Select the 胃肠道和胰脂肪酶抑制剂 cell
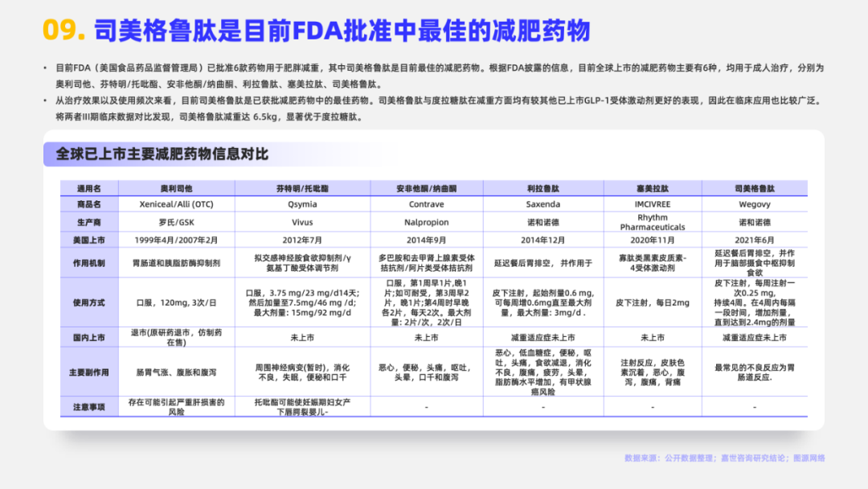 [x=176, y=263]
